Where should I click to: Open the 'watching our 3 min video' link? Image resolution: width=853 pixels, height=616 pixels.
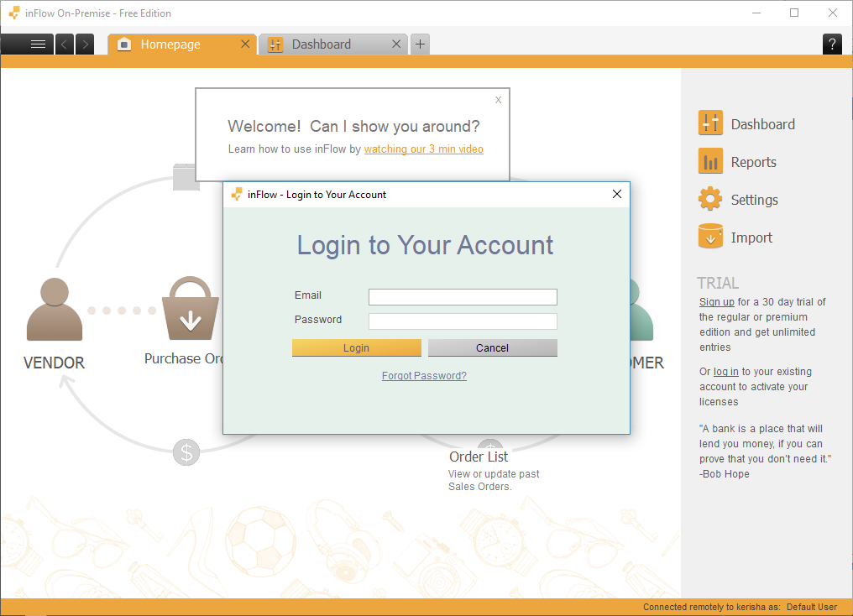[424, 149]
